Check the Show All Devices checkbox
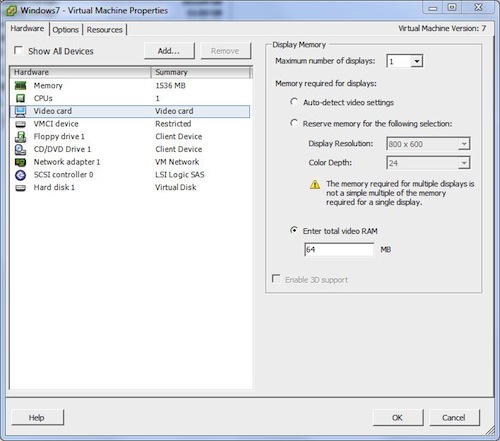 18,50
